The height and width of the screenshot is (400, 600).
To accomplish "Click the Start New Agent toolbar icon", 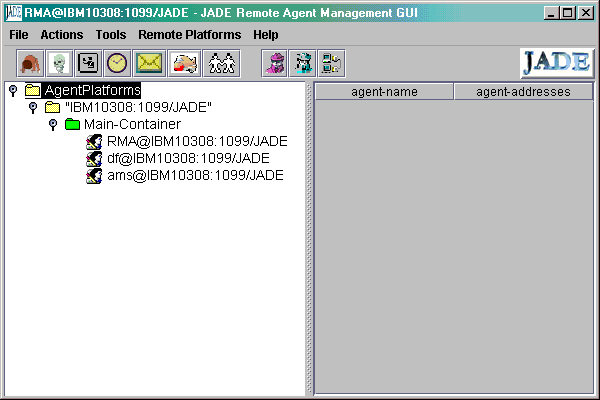I will (30, 63).
